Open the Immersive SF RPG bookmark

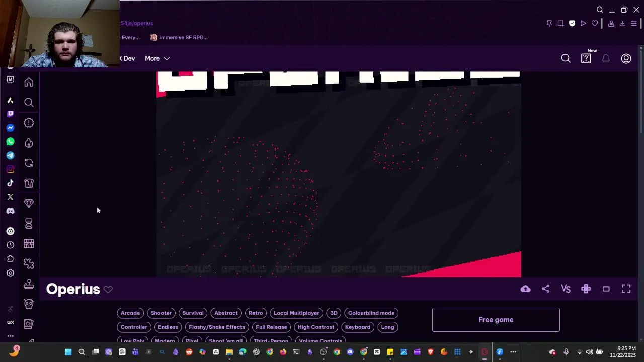[x=179, y=37]
